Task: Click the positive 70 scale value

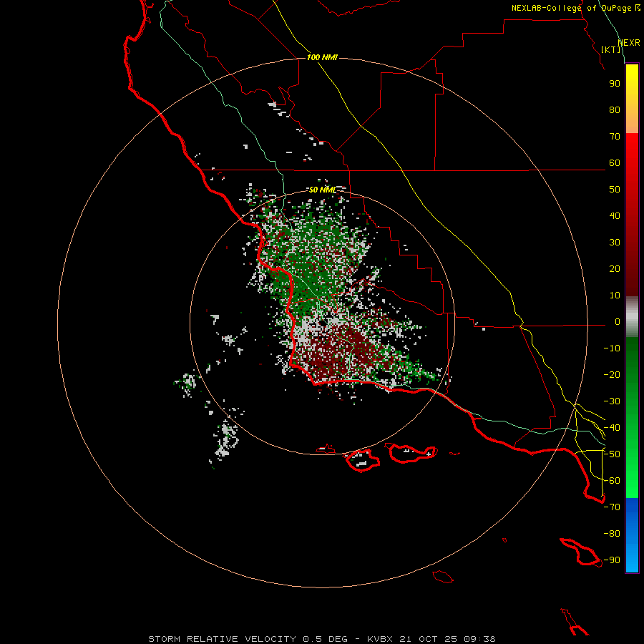Action: pyautogui.click(x=615, y=137)
